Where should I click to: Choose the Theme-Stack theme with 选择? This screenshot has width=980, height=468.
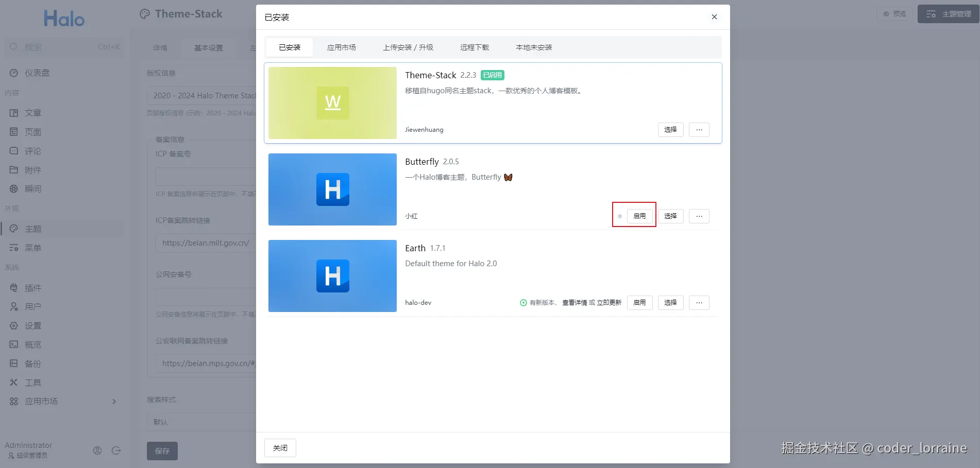[x=670, y=130]
